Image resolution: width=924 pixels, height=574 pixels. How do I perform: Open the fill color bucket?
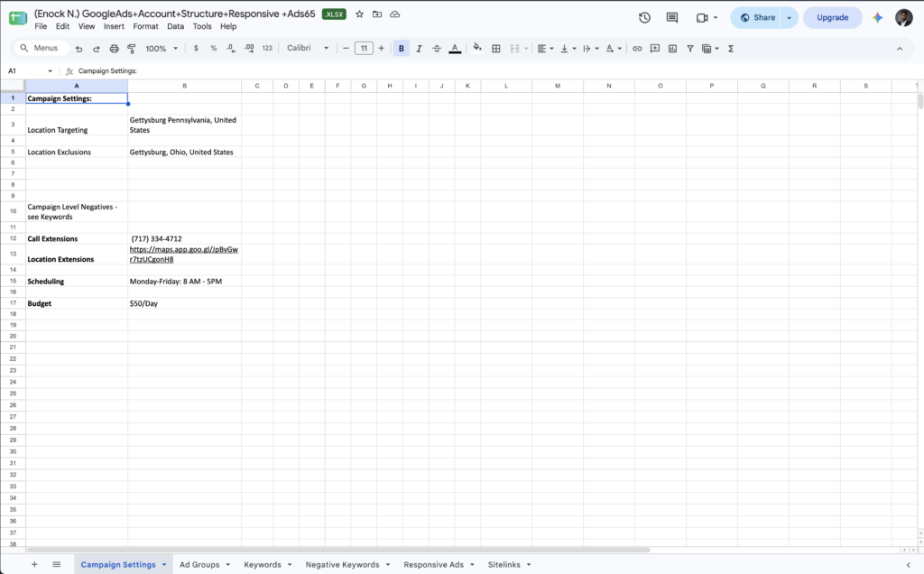click(x=477, y=49)
